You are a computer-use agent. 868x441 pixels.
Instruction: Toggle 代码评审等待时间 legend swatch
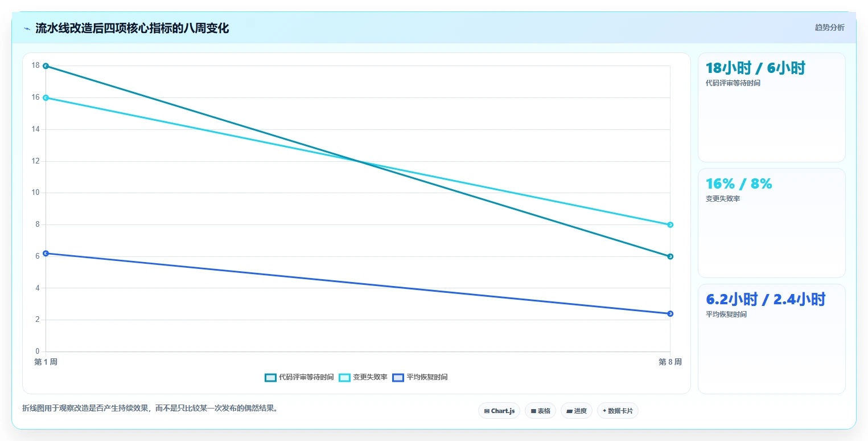tap(271, 377)
